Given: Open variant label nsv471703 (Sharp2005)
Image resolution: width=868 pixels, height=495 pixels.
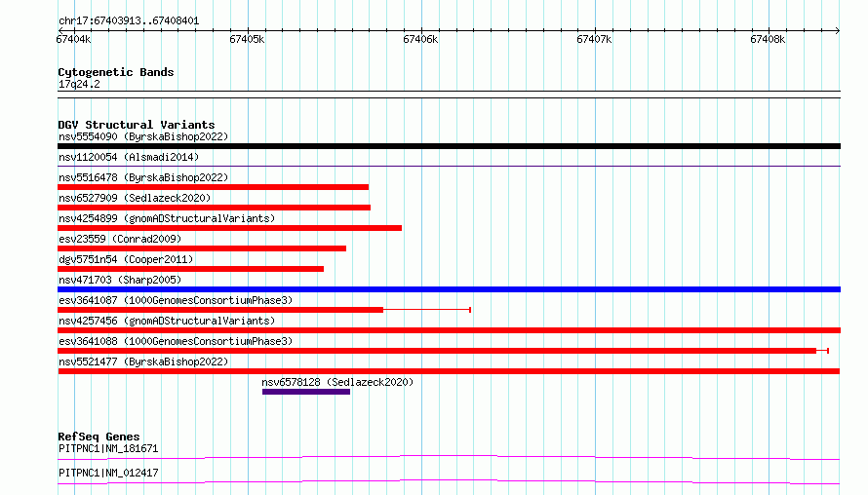Looking at the screenshot, I should pos(120,280).
